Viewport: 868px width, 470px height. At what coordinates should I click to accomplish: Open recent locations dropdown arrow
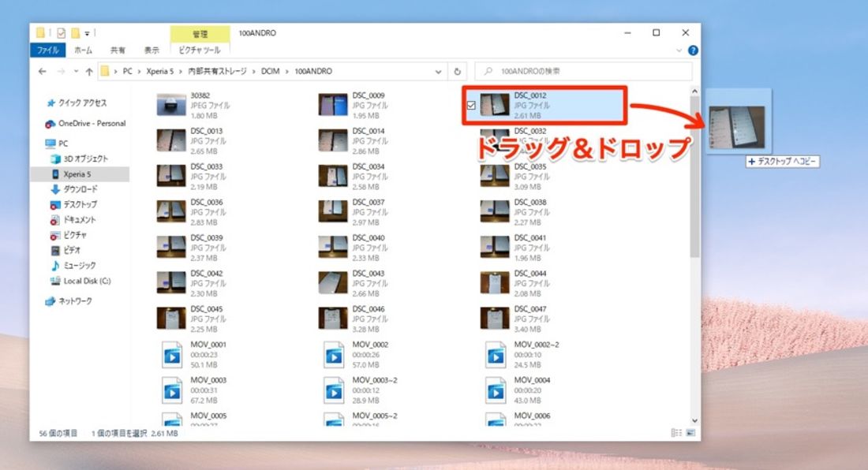tap(76, 71)
